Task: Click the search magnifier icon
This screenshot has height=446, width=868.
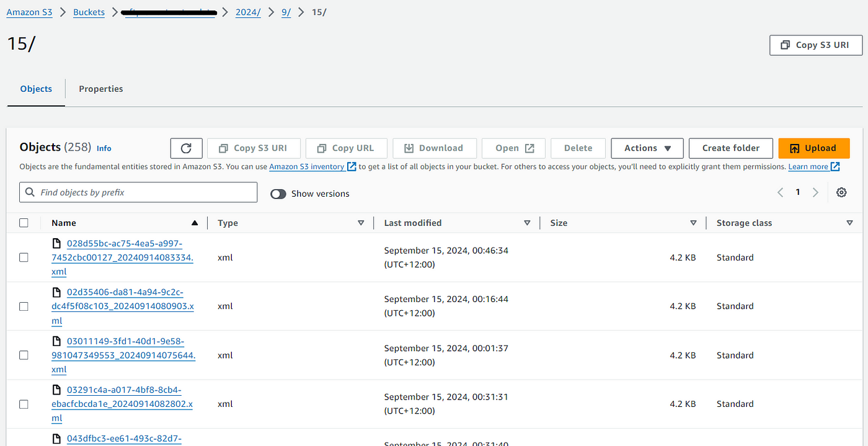Action: coord(30,192)
